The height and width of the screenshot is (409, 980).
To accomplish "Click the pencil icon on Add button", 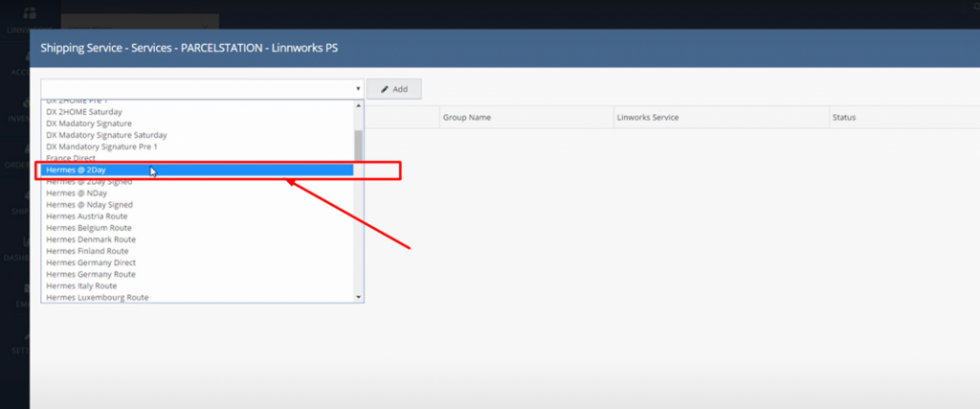I will (385, 89).
